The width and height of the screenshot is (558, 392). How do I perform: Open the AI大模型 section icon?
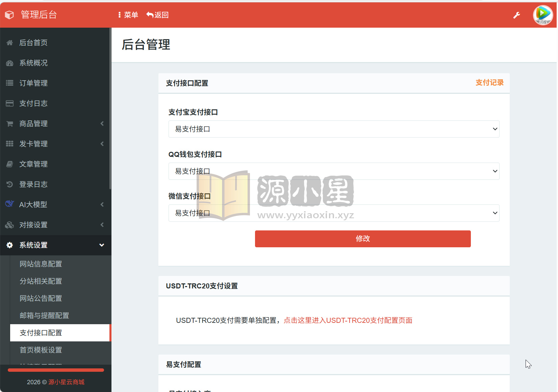(x=9, y=204)
